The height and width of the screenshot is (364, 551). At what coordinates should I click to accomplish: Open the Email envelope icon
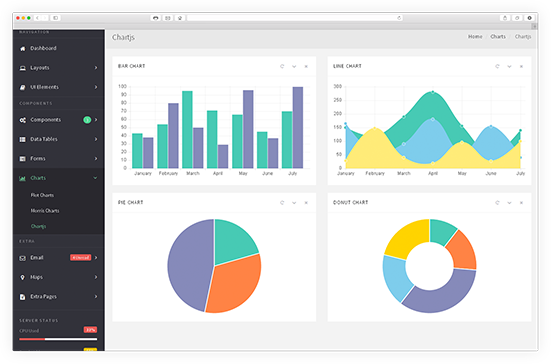22,258
